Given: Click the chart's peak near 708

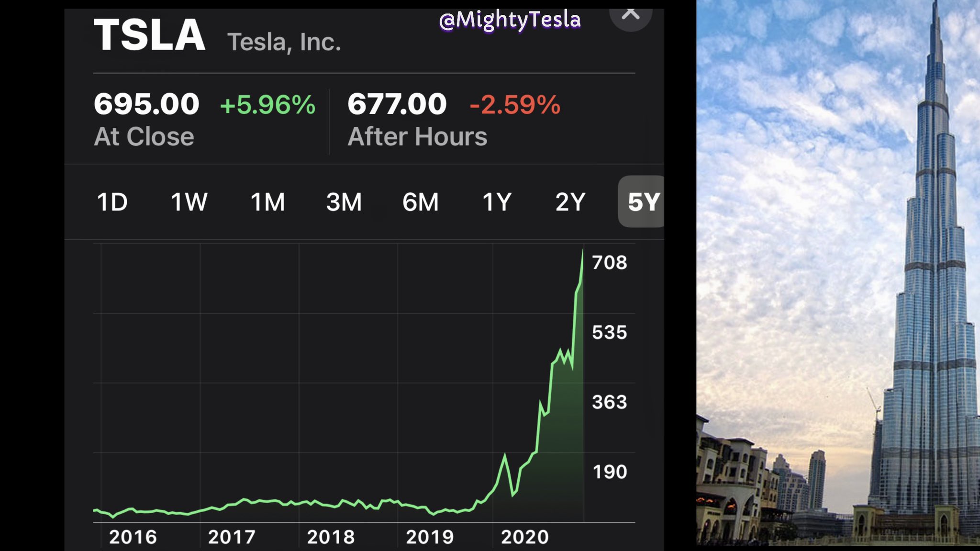Looking at the screenshot, I should (582, 251).
